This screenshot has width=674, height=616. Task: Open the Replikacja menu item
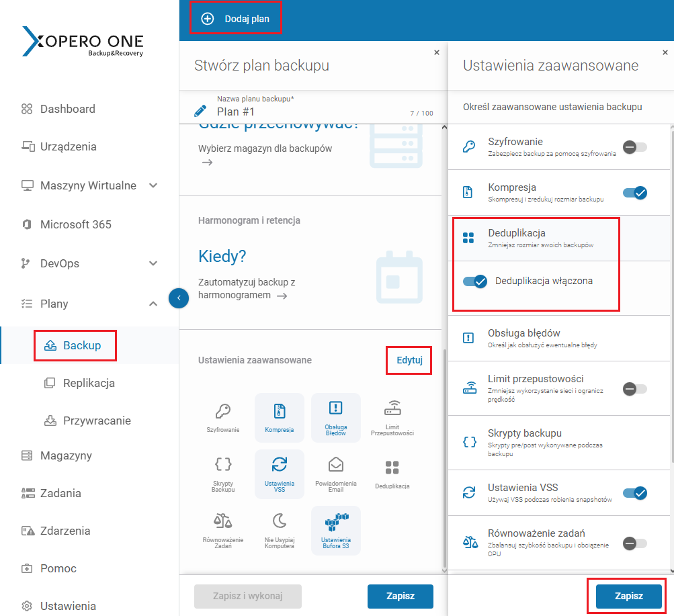point(89,383)
